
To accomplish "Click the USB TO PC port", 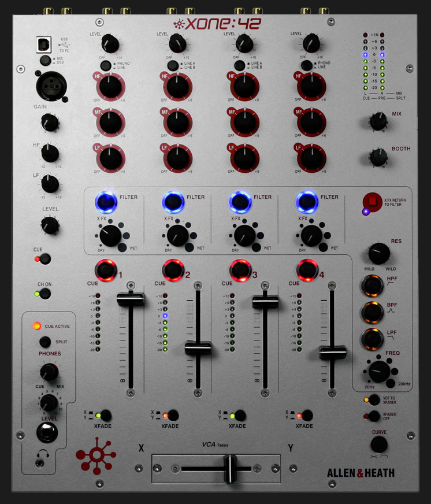I will 44,45.
